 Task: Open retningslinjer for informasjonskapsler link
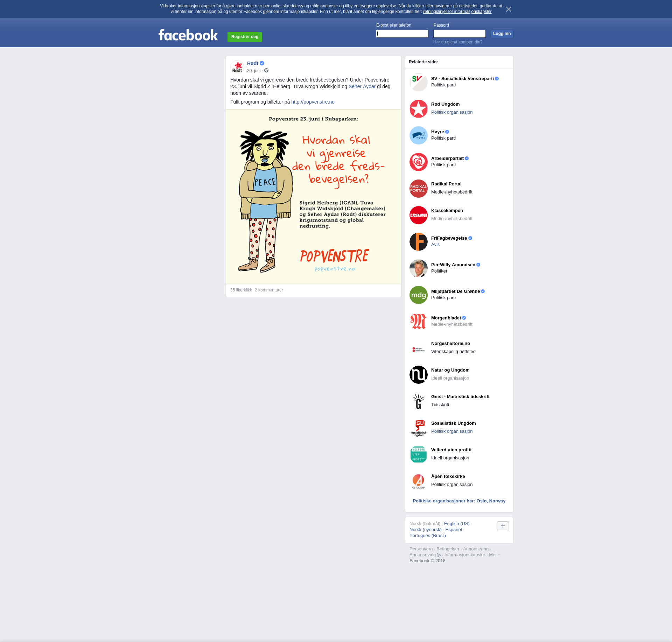[457, 12]
